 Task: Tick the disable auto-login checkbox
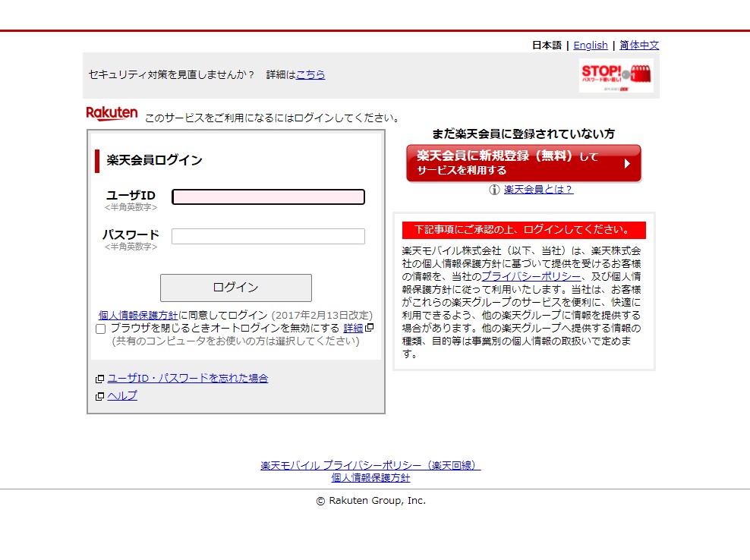click(x=100, y=329)
